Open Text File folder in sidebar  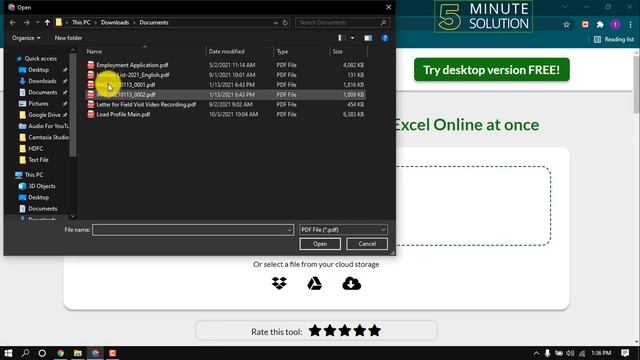[38, 160]
